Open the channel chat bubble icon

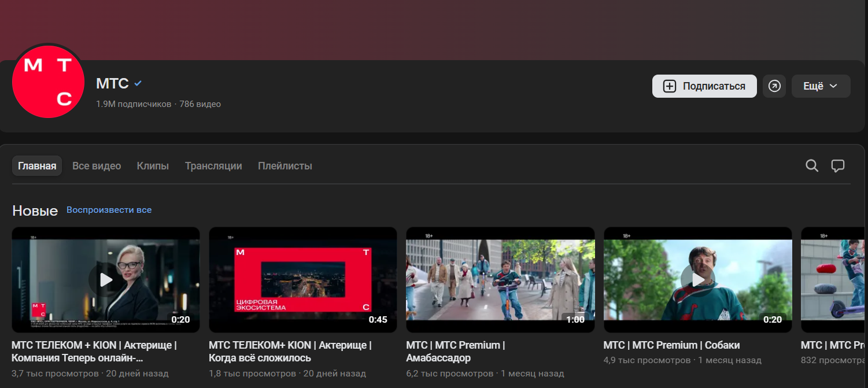(x=838, y=166)
